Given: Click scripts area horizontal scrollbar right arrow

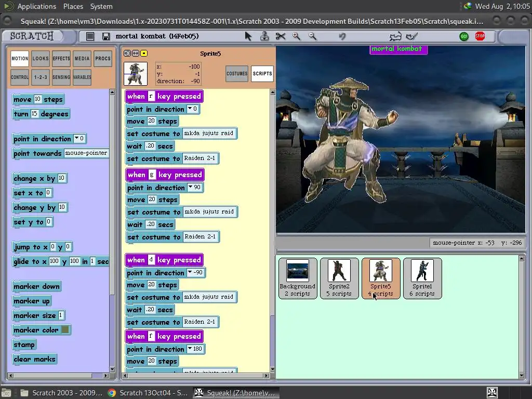Looking at the screenshot, I should (x=267, y=376).
